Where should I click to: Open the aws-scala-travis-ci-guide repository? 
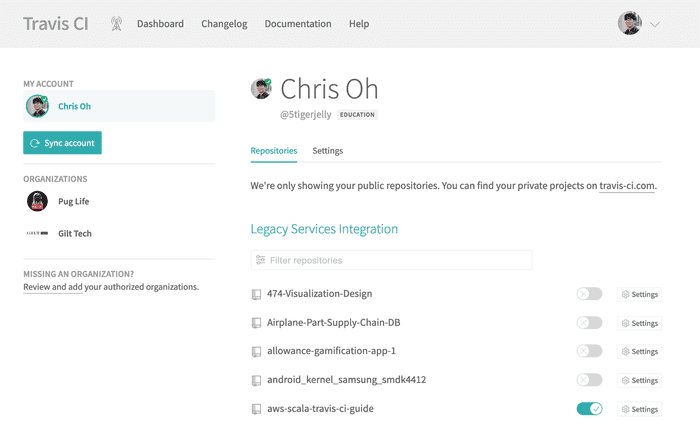[320, 409]
